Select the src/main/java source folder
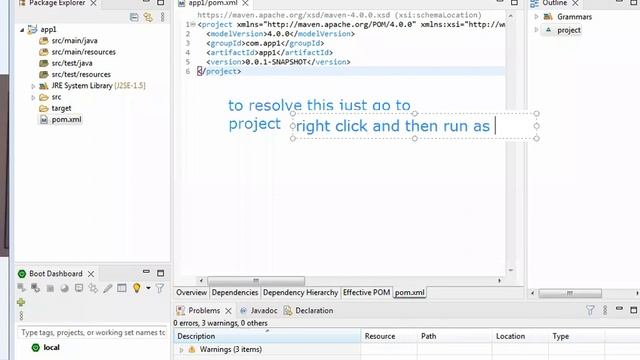The image size is (640, 360). click(x=74, y=40)
